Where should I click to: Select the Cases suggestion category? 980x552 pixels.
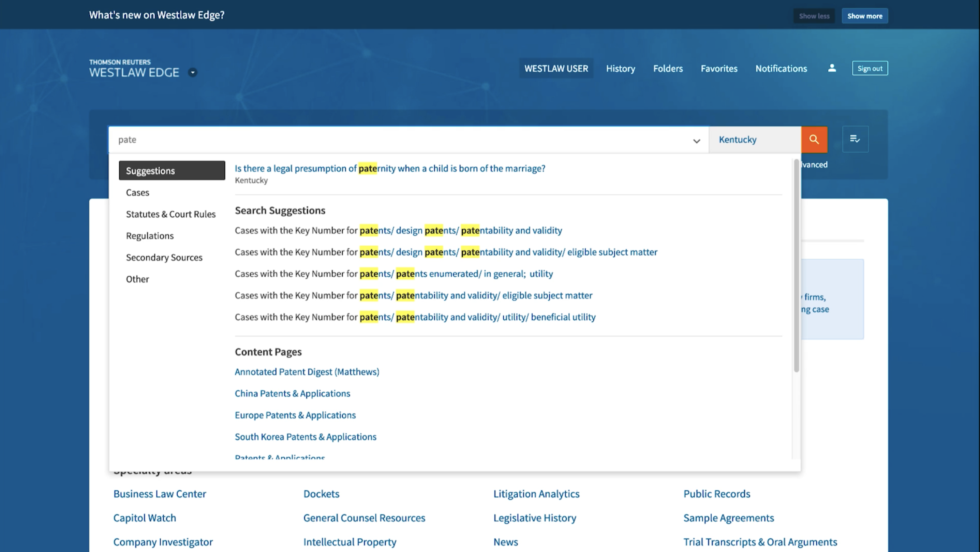[138, 192]
